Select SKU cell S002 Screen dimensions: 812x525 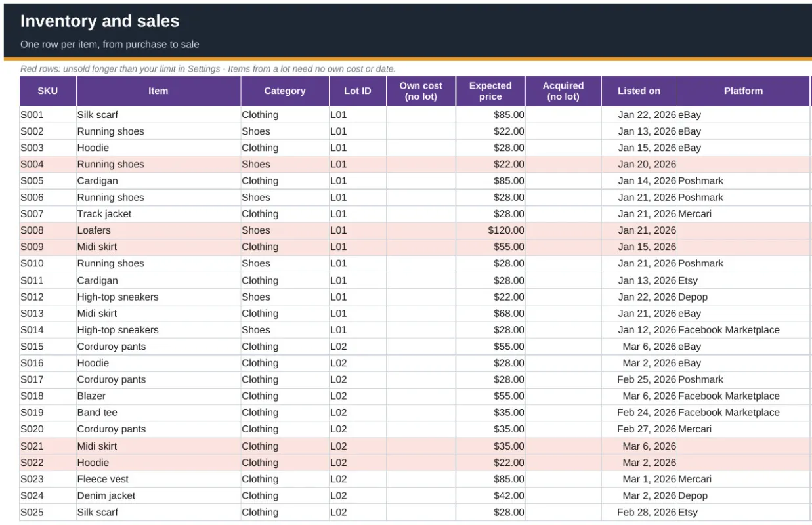(x=48, y=131)
